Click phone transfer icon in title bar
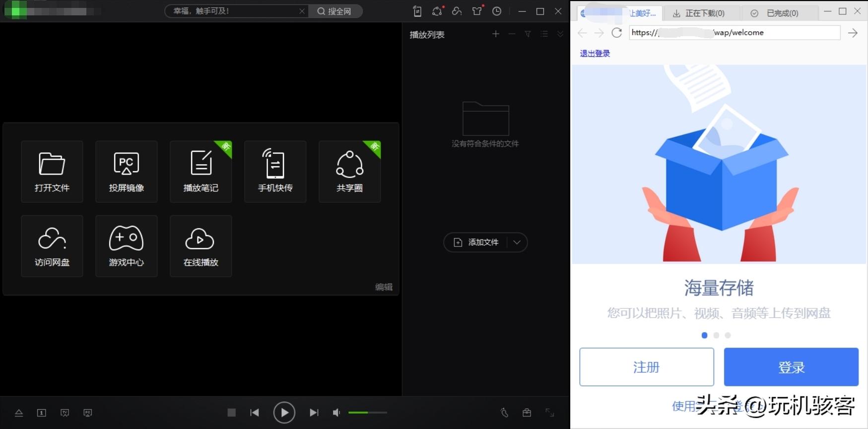The width and height of the screenshot is (868, 429). click(417, 11)
